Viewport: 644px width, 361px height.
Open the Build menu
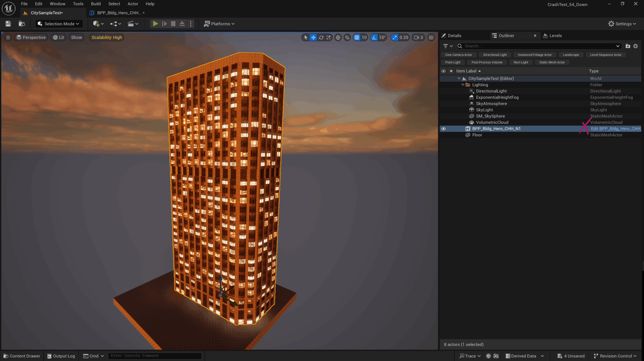tap(96, 4)
